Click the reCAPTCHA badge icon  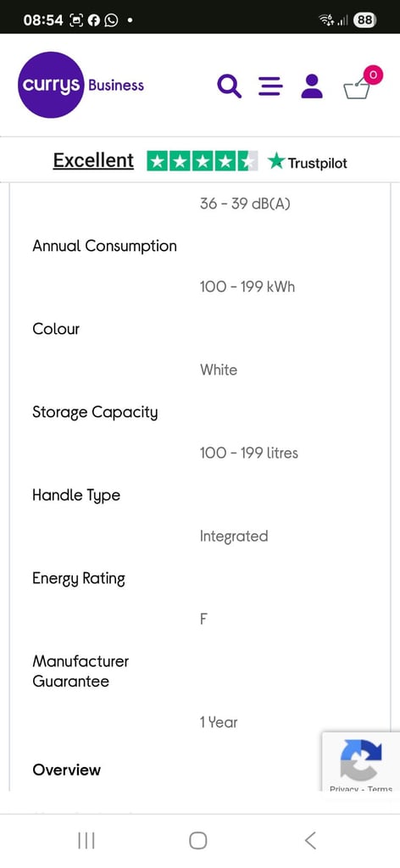tap(361, 760)
